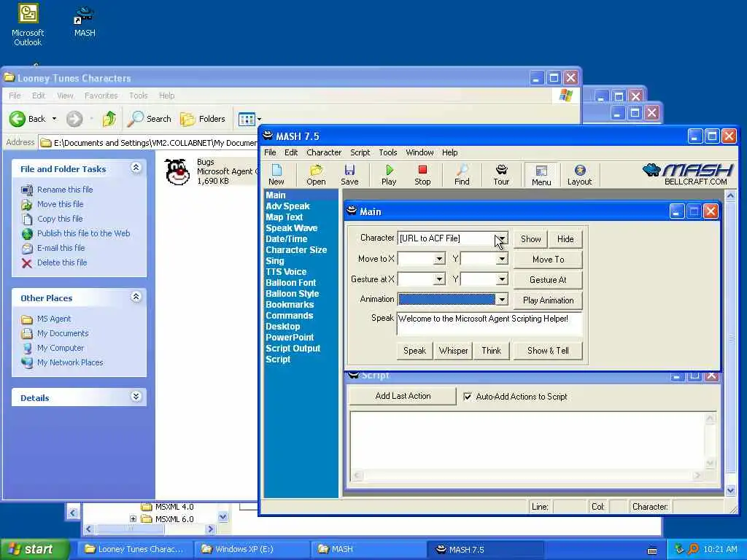The height and width of the screenshot is (560, 747).
Task: Click the Hide character button
Action: 565,239
